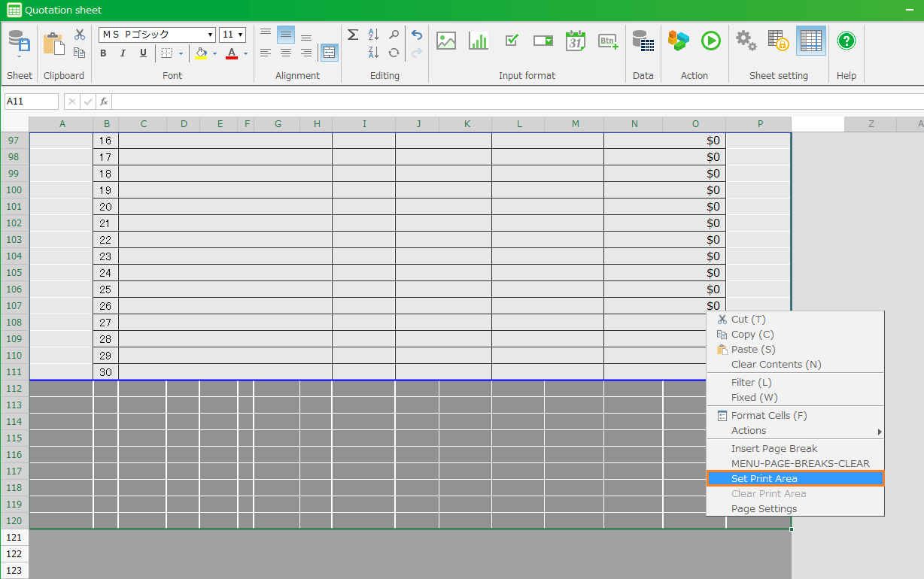
Task: Toggle bold formatting
Action: click(103, 53)
